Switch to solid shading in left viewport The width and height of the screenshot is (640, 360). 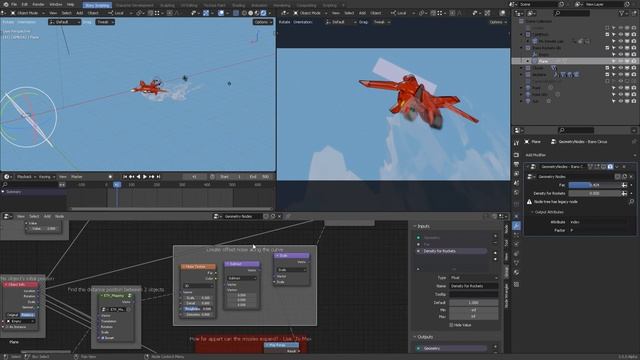pyautogui.click(x=251, y=13)
